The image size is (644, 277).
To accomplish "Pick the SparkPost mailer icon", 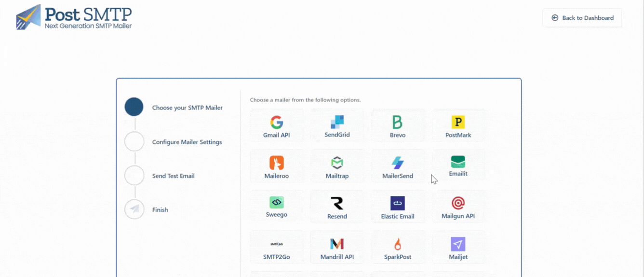I will pyautogui.click(x=398, y=244).
